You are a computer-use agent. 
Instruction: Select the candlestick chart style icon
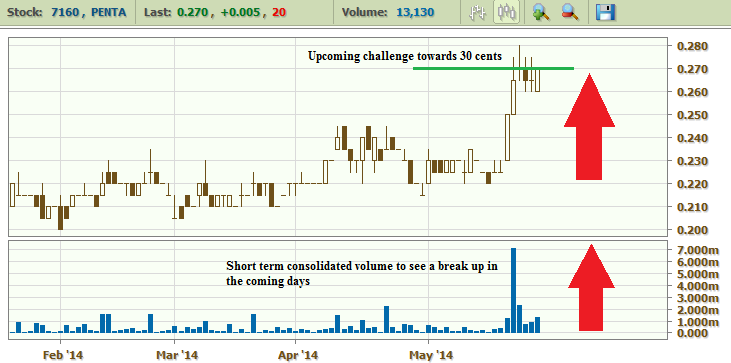point(507,12)
